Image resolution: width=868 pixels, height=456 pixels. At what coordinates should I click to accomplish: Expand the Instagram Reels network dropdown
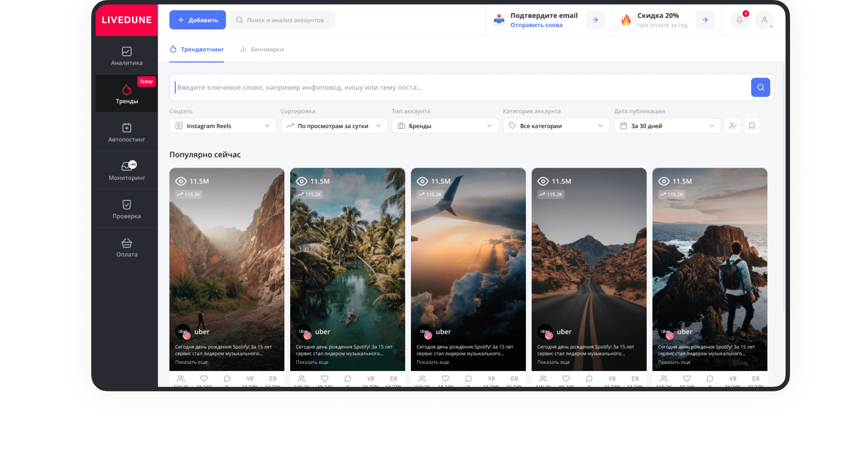point(223,126)
